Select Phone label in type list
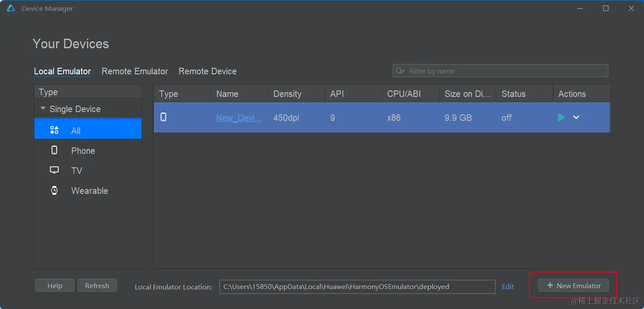This screenshot has height=309, width=644. click(83, 151)
